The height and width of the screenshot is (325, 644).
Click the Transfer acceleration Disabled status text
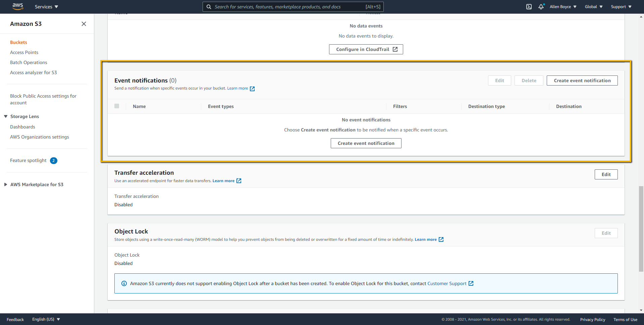(123, 205)
